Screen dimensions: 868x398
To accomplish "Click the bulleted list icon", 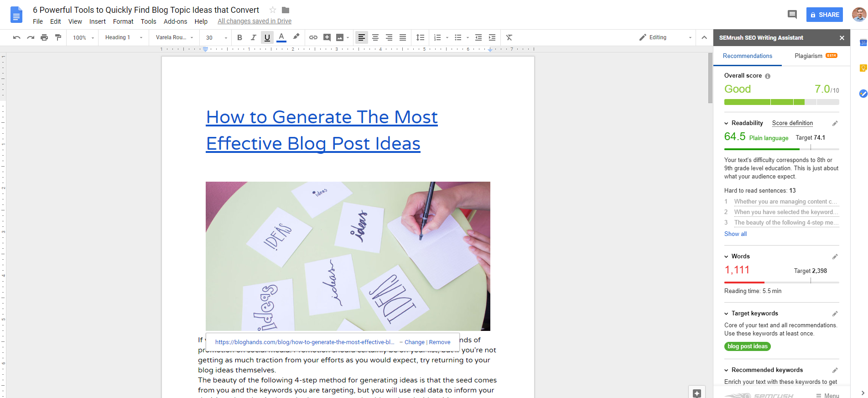I will tap(458, 37).
